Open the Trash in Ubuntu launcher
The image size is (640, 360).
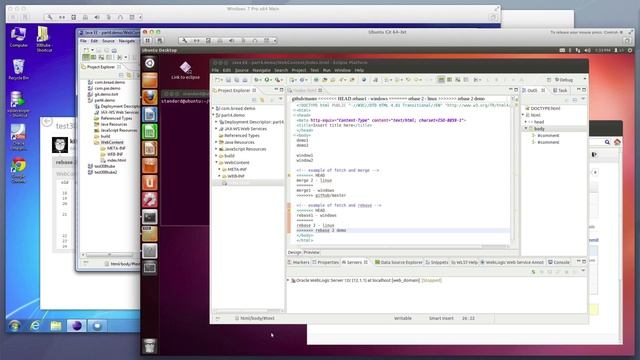[x=149, y=346]
